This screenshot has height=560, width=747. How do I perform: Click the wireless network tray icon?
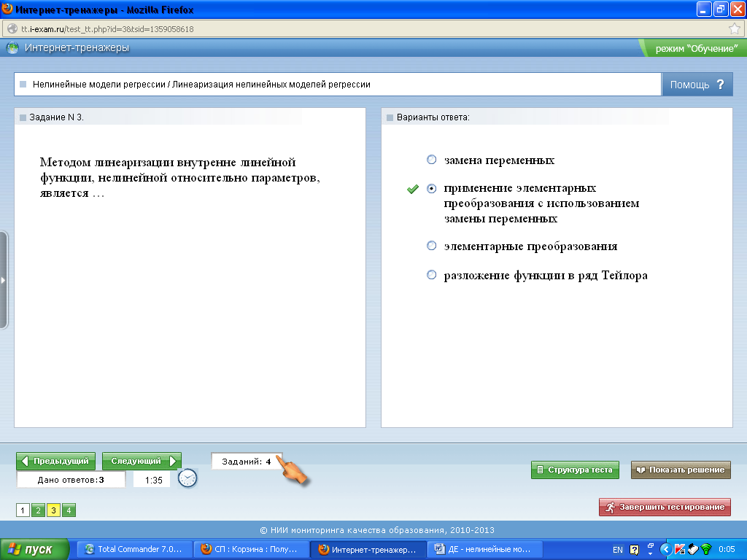(706, 550)
